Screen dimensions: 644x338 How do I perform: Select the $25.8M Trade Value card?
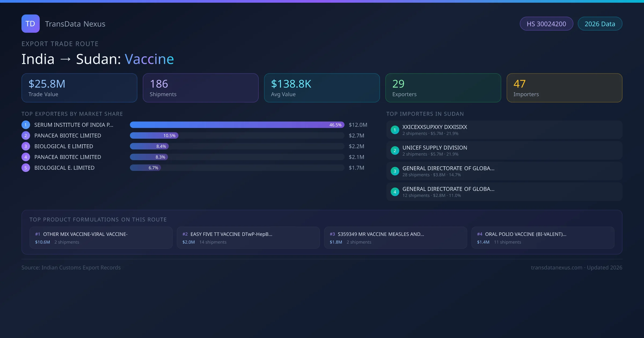tap(79, 88)
